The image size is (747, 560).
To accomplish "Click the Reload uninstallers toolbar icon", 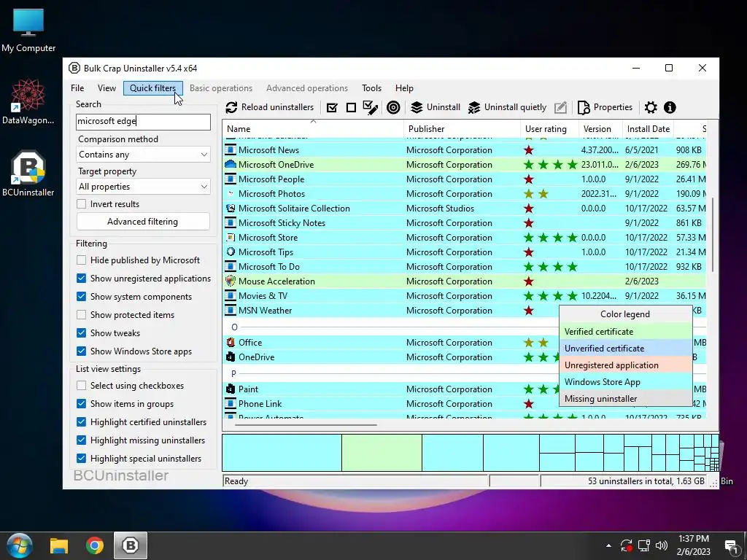I will (231, 108).
